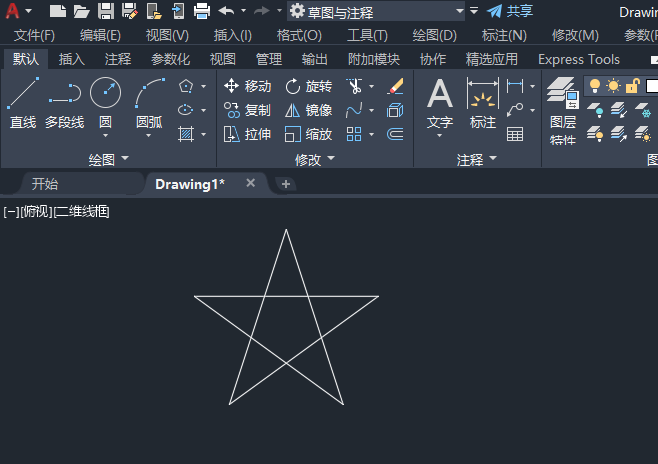Click the ellipse draw icon
This screenshot has width=658, height=464.
(185, 110)
